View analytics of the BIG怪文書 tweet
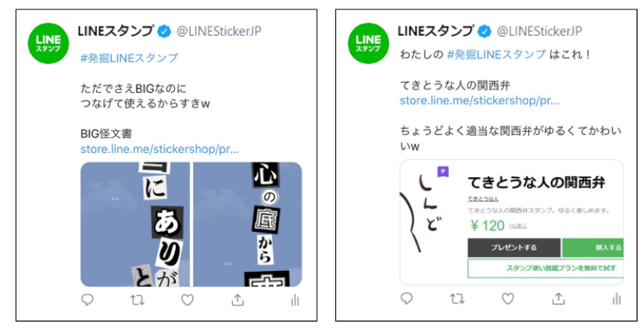The image size is (644, 328). 295,300
